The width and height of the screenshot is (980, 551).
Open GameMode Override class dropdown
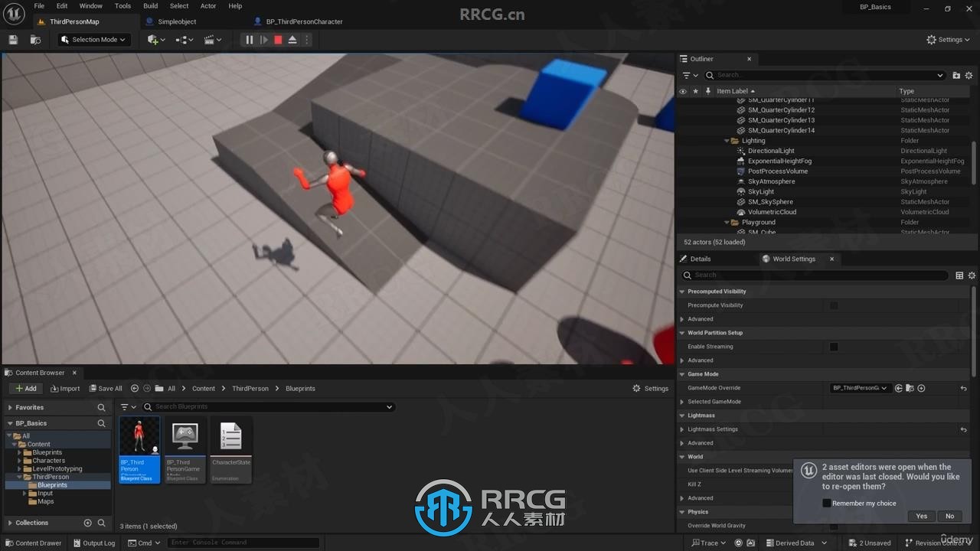(861, 388)
